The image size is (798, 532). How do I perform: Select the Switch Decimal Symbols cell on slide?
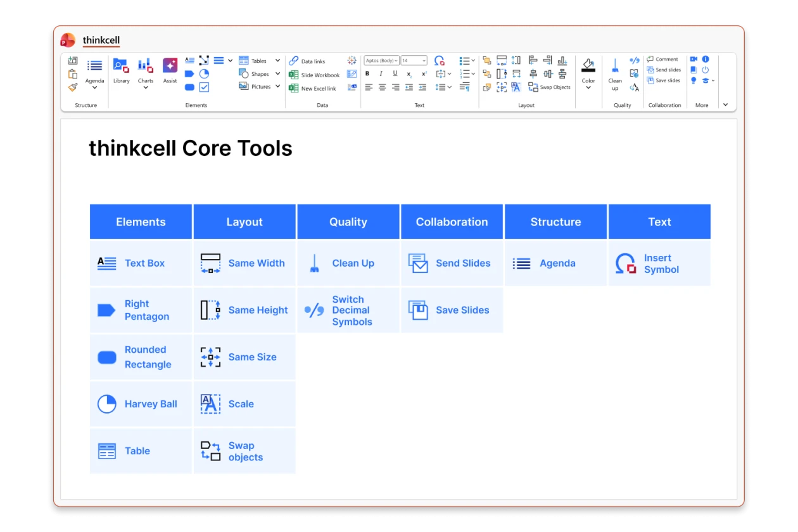click(348, 310)
